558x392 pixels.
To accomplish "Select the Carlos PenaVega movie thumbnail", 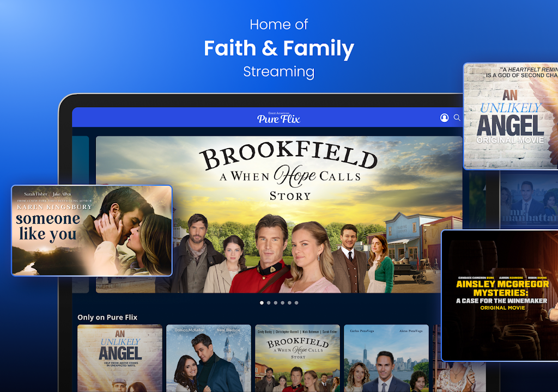I will click(386, 358).
